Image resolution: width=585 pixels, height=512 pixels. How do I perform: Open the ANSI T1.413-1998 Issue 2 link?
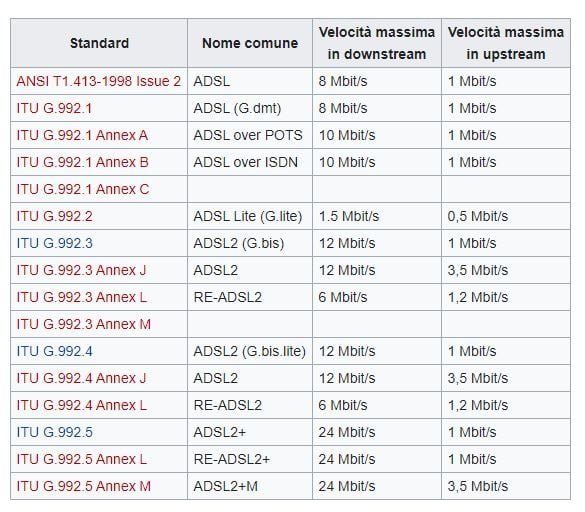[x=98, y=81]
